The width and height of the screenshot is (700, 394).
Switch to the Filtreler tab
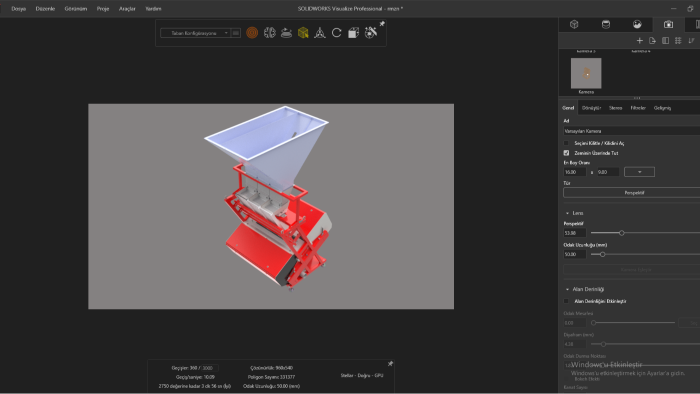pyautogui.click(x=638, y=108)
